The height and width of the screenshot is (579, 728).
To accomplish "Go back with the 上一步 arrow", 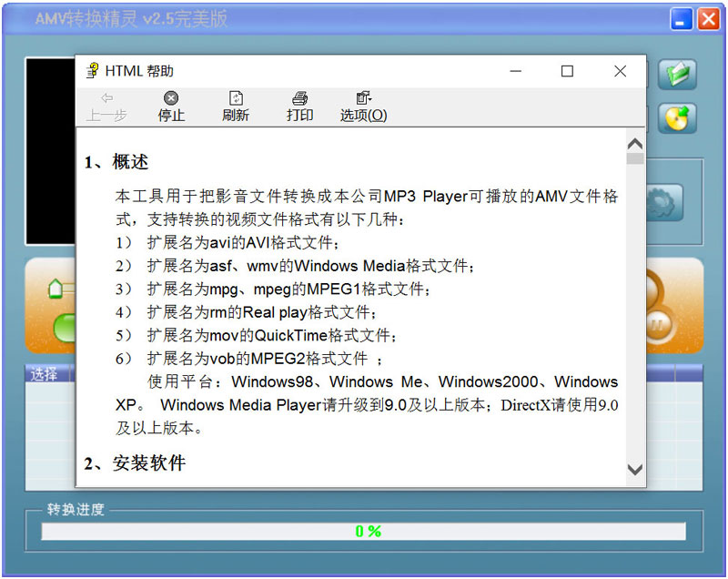I will (106, 107).
